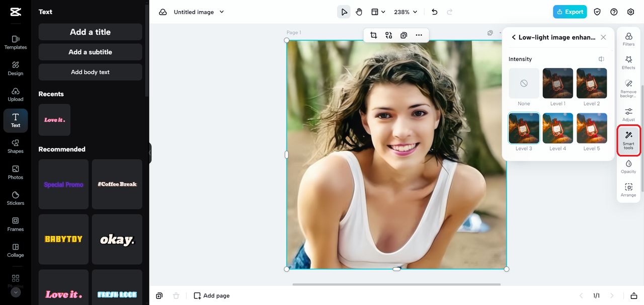Choose the recommended pink Love it. preset
This screenshot has width=644, height=305.
point(63,287)
